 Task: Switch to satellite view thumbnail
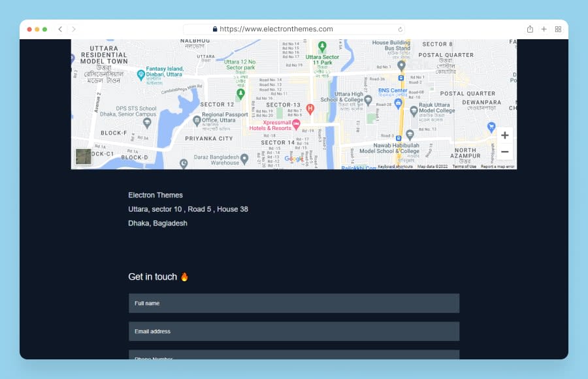pyautogui.click(x=83, y=156)
